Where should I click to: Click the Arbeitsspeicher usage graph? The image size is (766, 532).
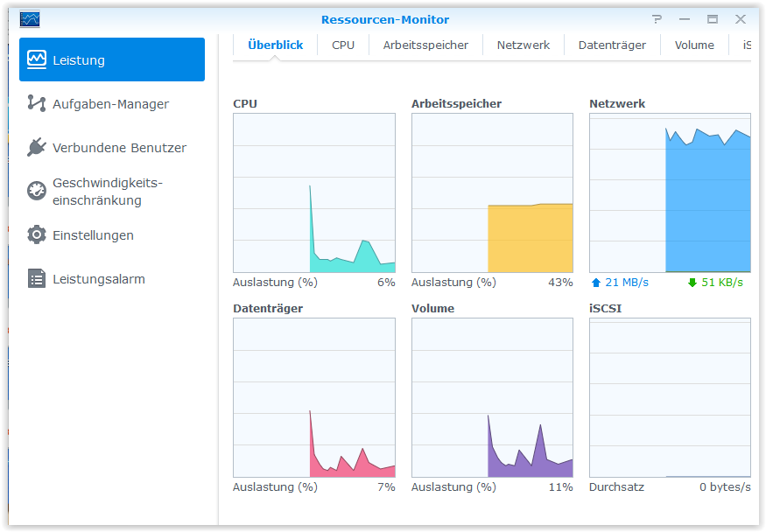tap(492, 192)
